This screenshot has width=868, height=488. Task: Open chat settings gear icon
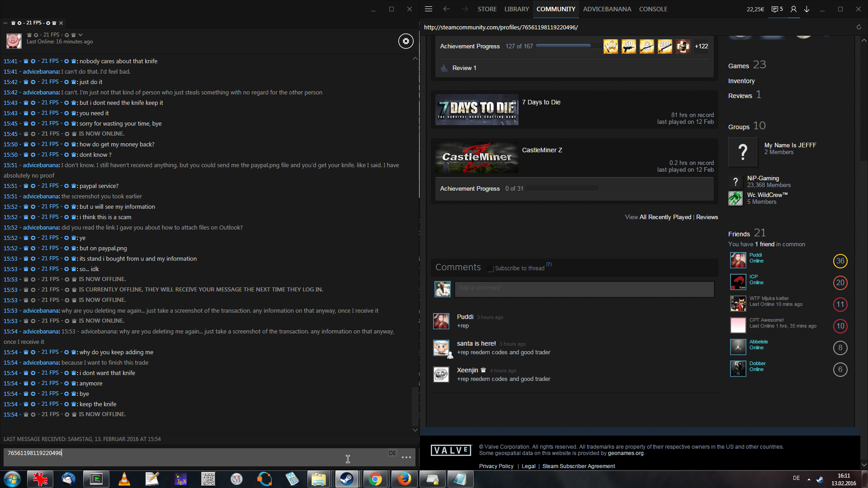[406, 41]
